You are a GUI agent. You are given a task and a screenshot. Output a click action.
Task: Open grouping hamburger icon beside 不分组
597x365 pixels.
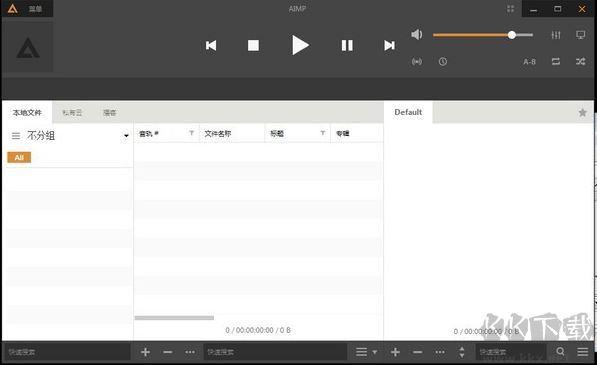tap(16, 135)
